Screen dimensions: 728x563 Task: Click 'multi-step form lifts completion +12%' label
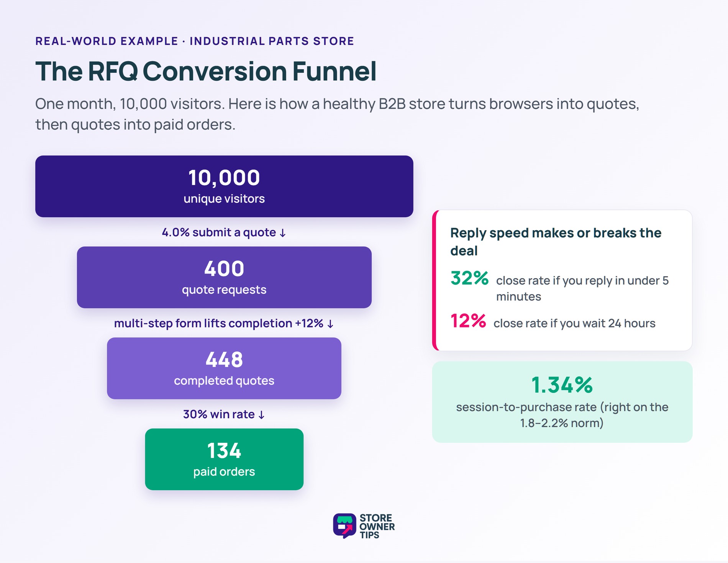(x=224, y=324)
